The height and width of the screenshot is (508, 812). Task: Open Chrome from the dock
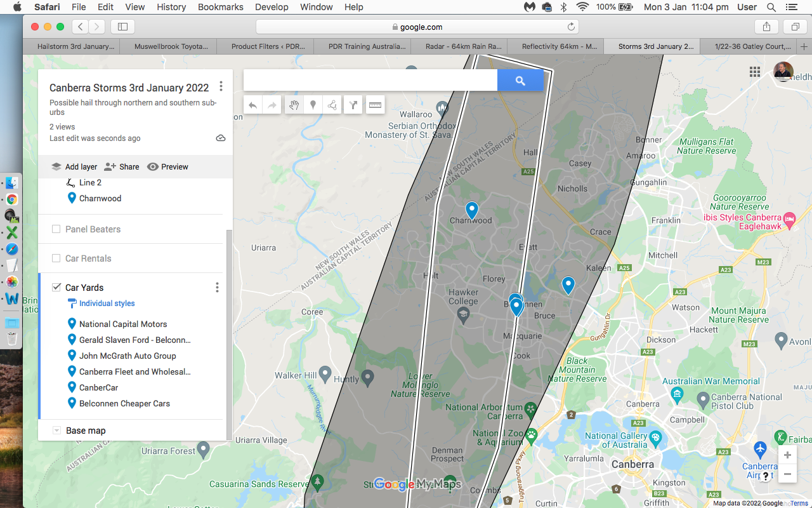[x=11, y=199]
